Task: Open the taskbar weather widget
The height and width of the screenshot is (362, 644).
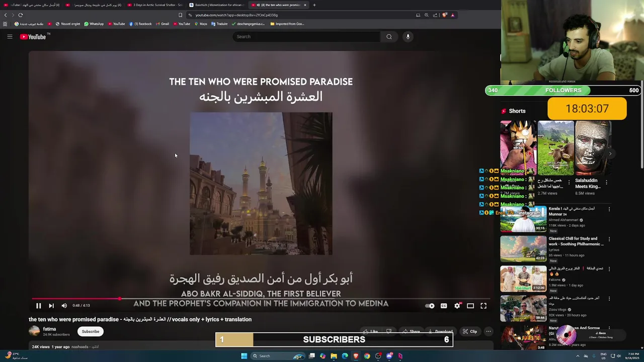Action: click(16, 356)
